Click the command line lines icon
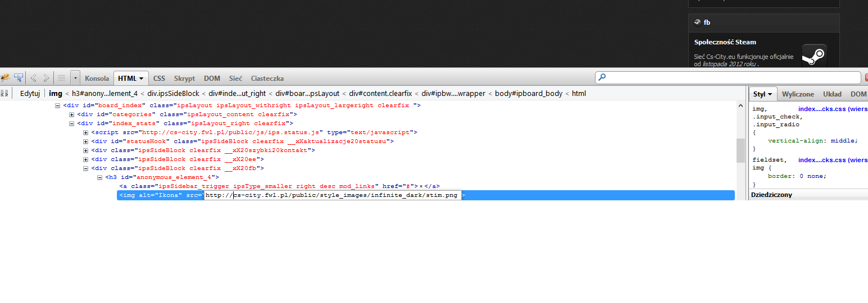868x303 pixels. pyautogui.click(x=62, y=78)
